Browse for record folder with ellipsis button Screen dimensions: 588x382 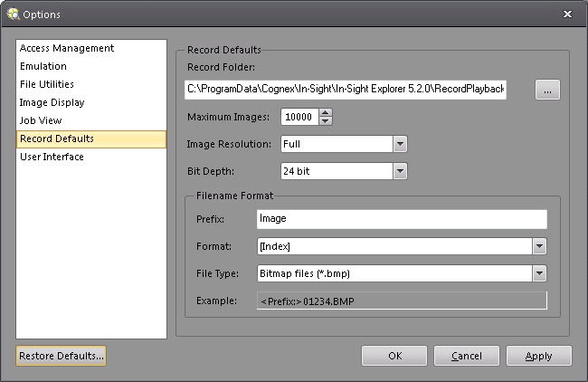coord(547,90)
